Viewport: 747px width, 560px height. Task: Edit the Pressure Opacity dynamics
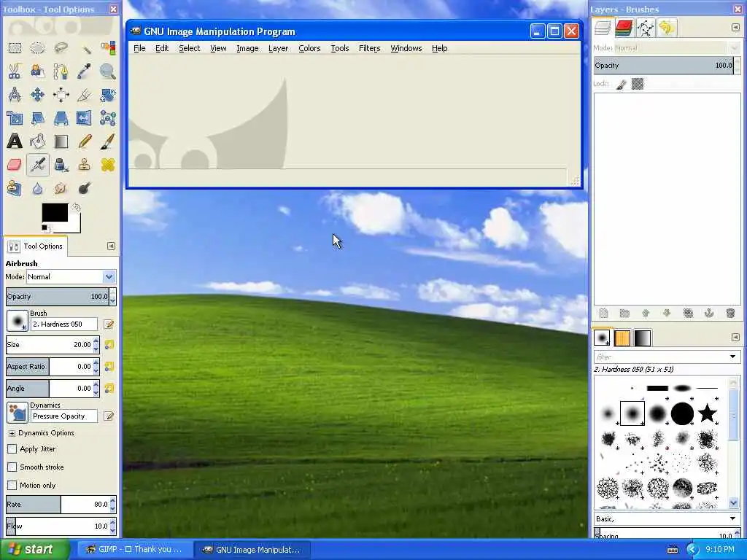point(109,416)
